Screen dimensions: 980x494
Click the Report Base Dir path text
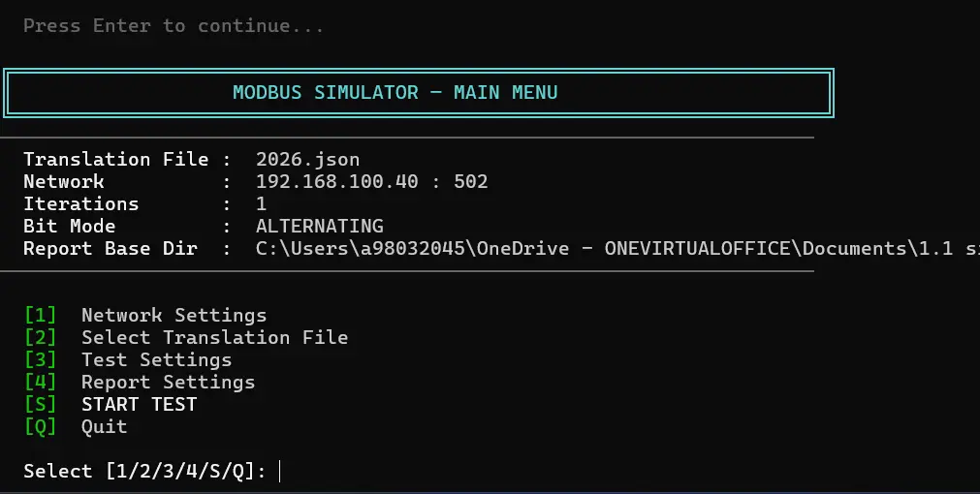617,249
